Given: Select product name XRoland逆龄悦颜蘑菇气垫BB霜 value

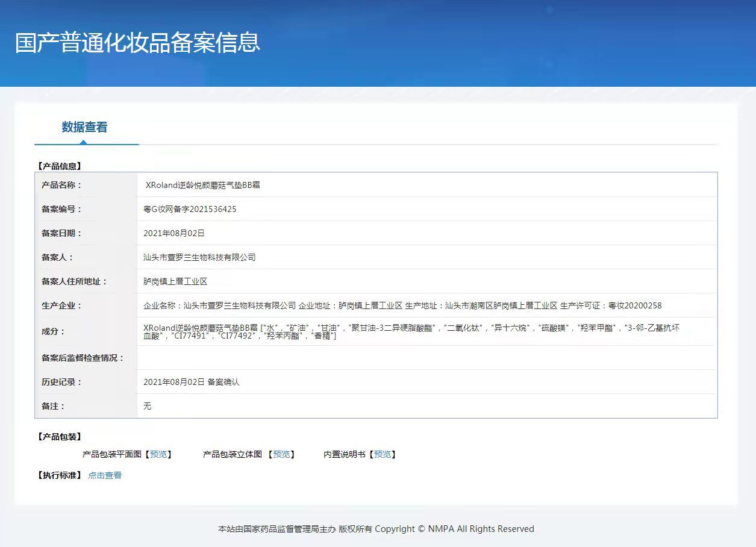Looking at the screenshot, I should pyautogui.click(x=203, y=185).
